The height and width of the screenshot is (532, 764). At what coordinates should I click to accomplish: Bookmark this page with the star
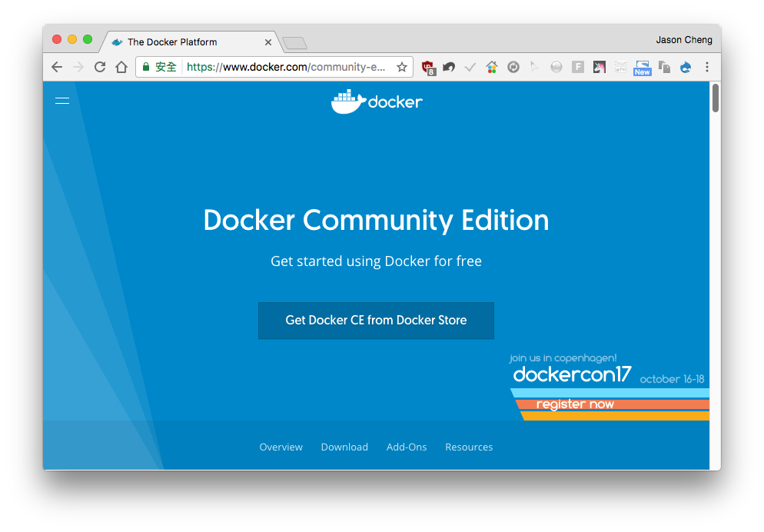(x=401, y=67)
